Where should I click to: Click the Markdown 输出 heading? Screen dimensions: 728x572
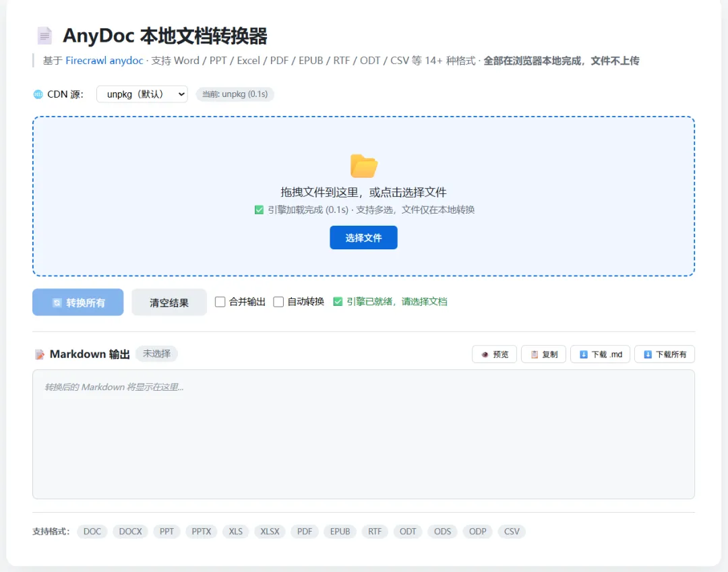90,354
